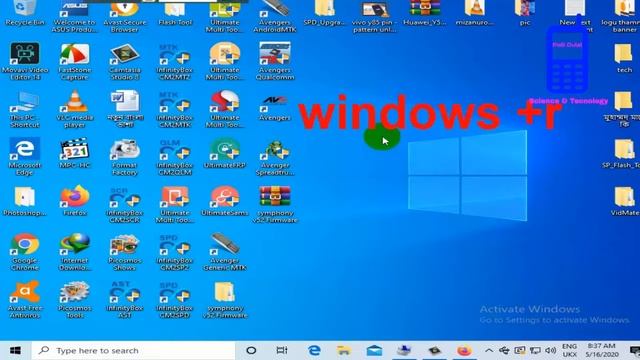
Task: Click the VLC media player icon
Action: coord(74,108)
